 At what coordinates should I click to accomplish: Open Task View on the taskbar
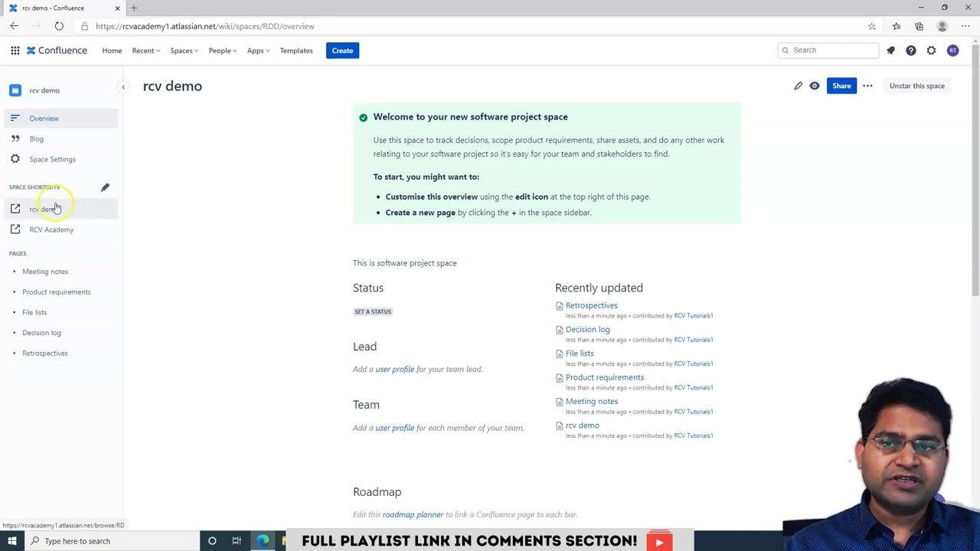[x=237, y=541]
